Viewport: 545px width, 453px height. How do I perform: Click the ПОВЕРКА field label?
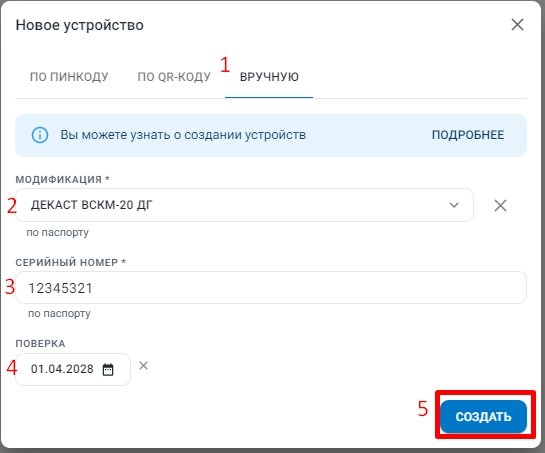pos(40,343)
